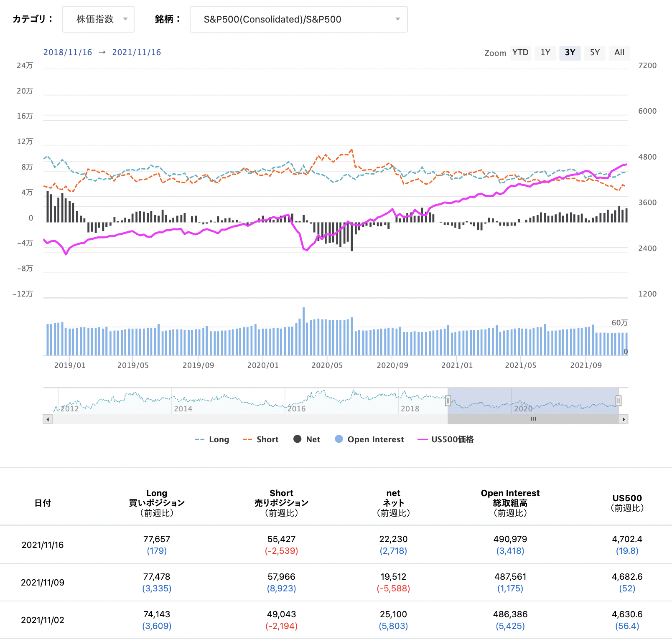
Task: Click the navigator scroll right arrow
Action: pos(624,419)
